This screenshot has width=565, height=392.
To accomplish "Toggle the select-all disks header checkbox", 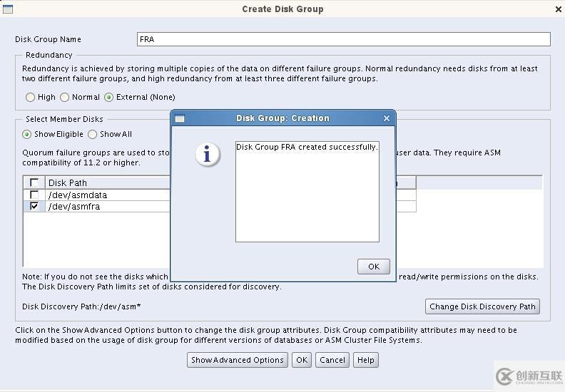I will pyautogui.click(x=34, y=182).
